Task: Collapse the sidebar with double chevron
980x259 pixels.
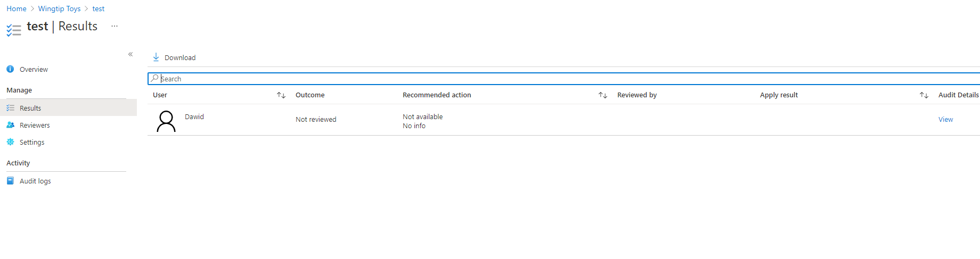Action: (130, 54)
